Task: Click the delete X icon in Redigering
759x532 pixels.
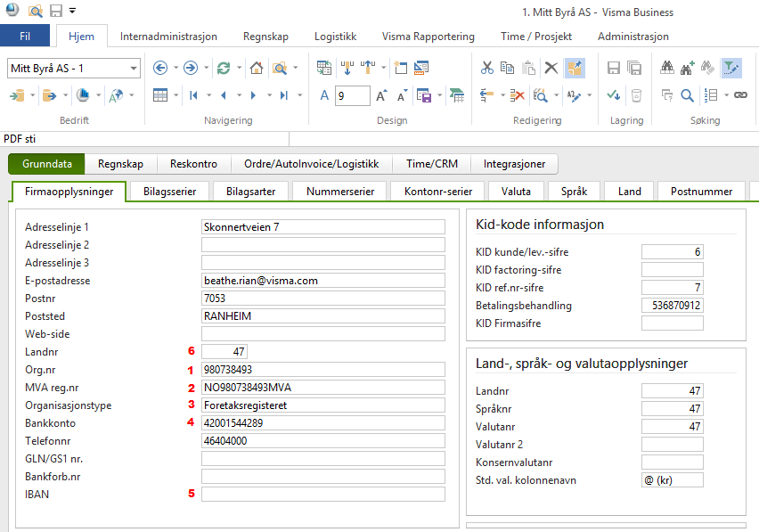Action: point(551,68)
